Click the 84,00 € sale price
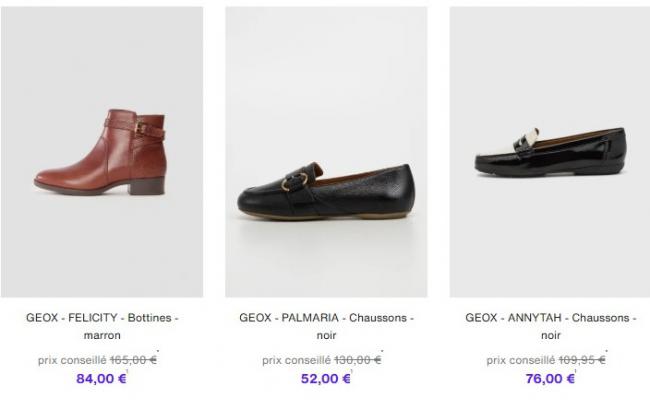650x409 pixels. (101, 378)
